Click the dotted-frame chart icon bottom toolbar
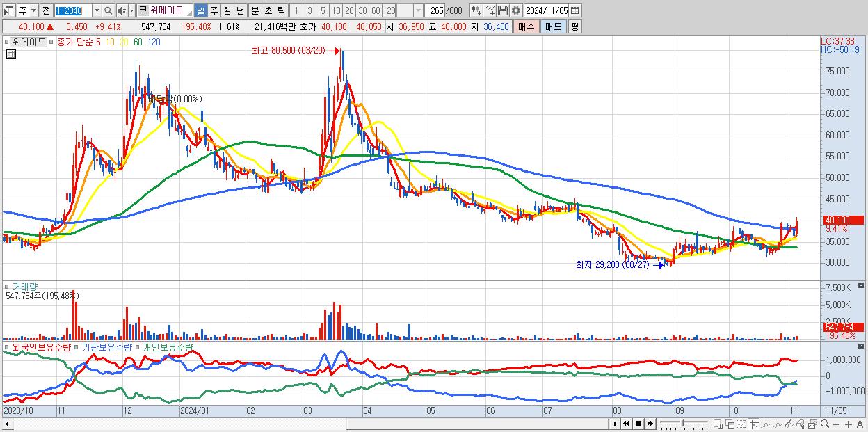The height and width of the screenshot is (432, 868). [741, 424]
